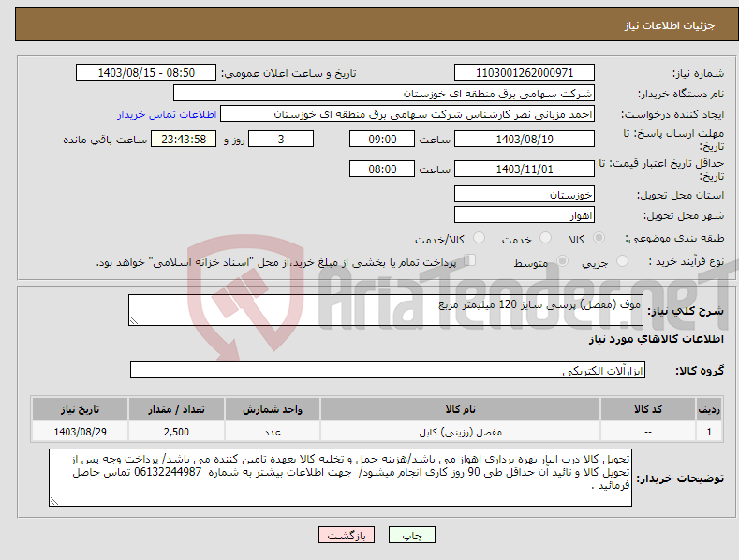Select the کالا radio button
739x560 pixels.
pos(599,238)
